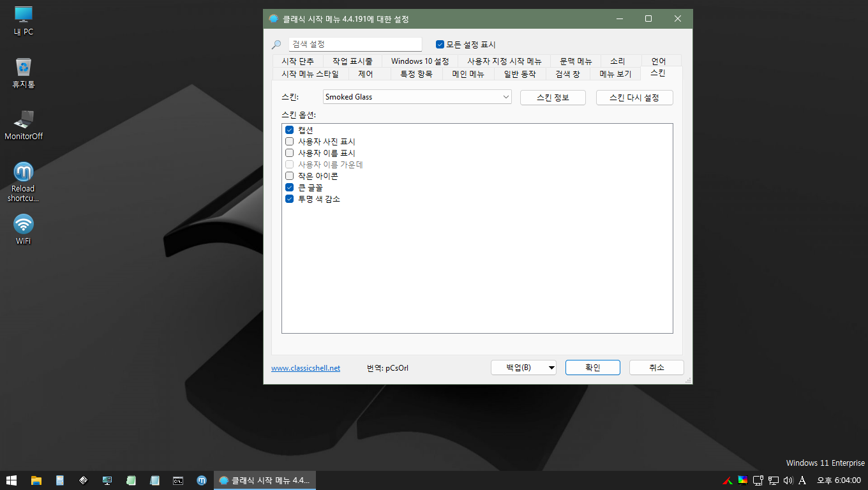Click the 취소 button

click(x=657, y=367)
